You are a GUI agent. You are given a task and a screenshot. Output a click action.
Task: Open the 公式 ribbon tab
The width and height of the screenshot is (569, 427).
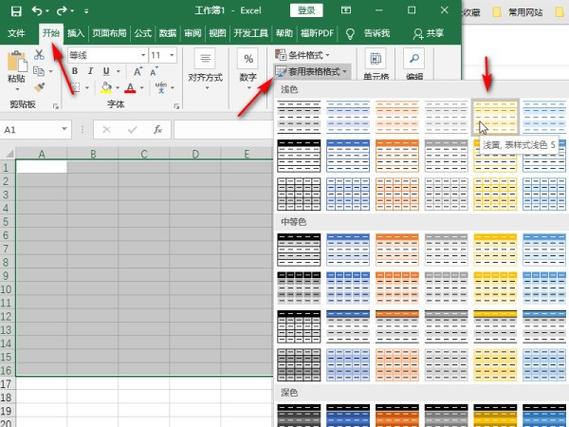click(143, 33)
